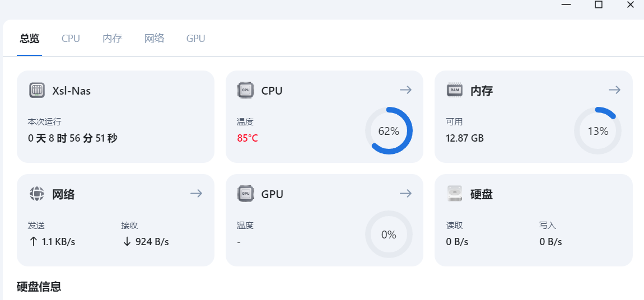
Task: Click the 85°C CPU temperature reading
Action: pos(248,138)
